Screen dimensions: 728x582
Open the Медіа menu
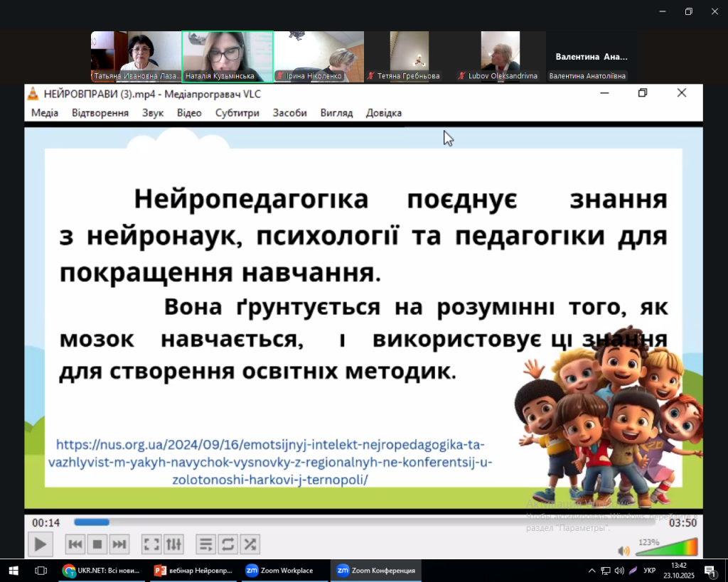(45, 112)
